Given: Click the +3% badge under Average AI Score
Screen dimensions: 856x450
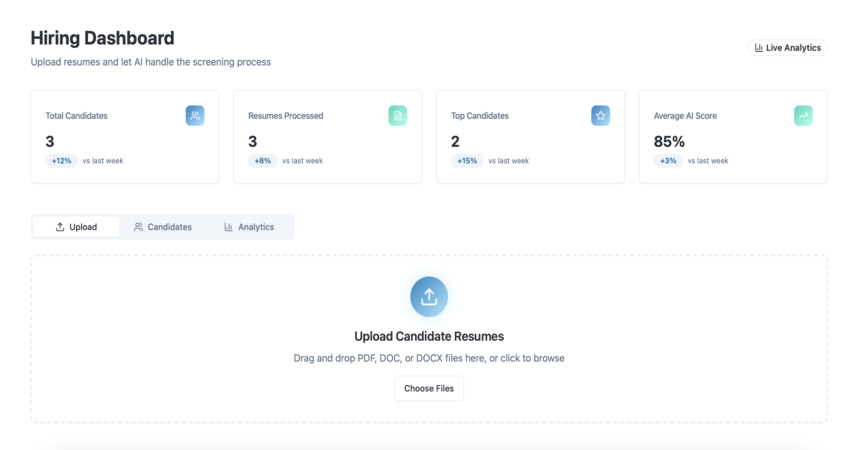Looking at the screenshot, I should [x=668, y=161].
